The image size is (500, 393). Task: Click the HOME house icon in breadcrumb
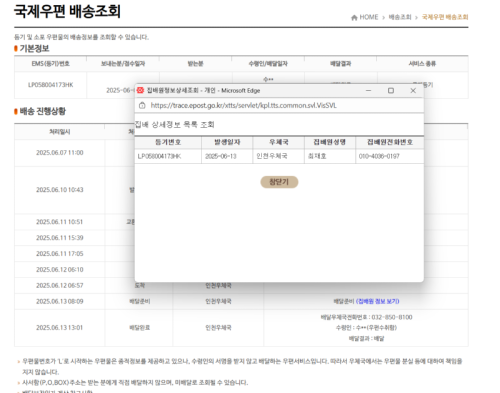(354, 17)
